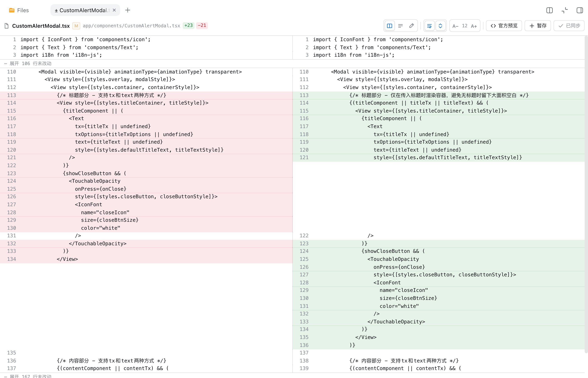This screenshot has width=588, height=378.
Task: Enable edit mode with pencil icon
Action: click(412, 26)
